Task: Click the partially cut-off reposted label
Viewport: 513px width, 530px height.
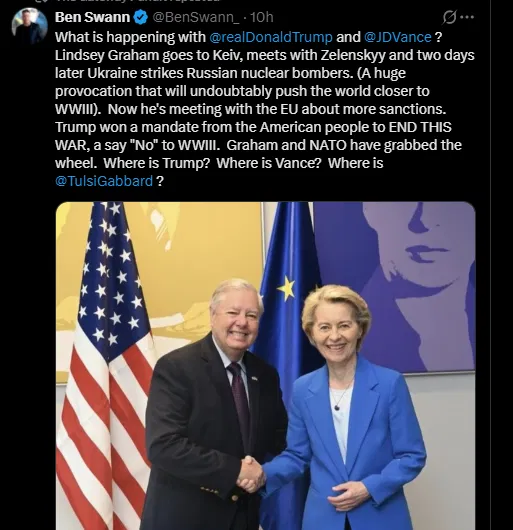Action: click(138, 1)
